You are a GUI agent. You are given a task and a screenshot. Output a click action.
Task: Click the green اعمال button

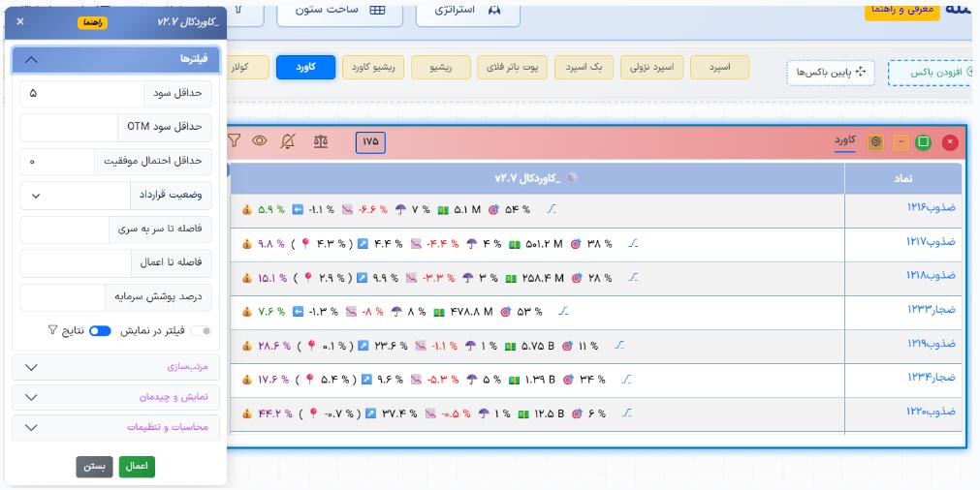click(137, 467)
